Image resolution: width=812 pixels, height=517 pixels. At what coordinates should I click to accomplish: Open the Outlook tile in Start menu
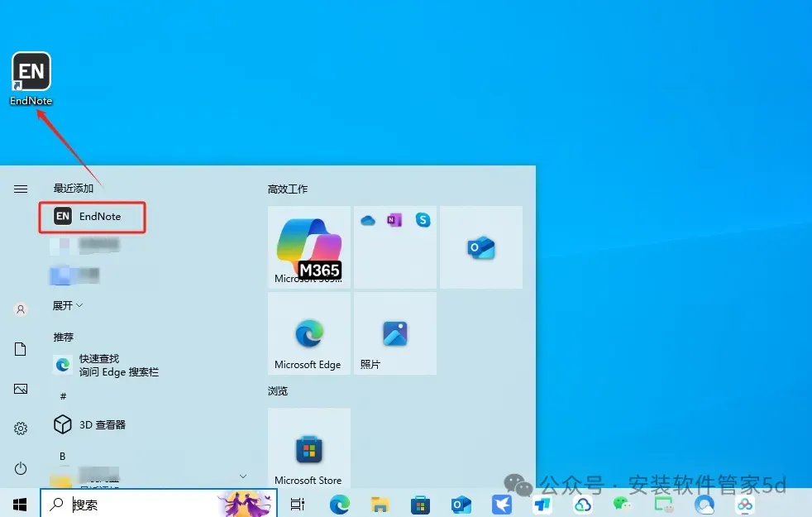pyautogui.click(x=481, y=247)
